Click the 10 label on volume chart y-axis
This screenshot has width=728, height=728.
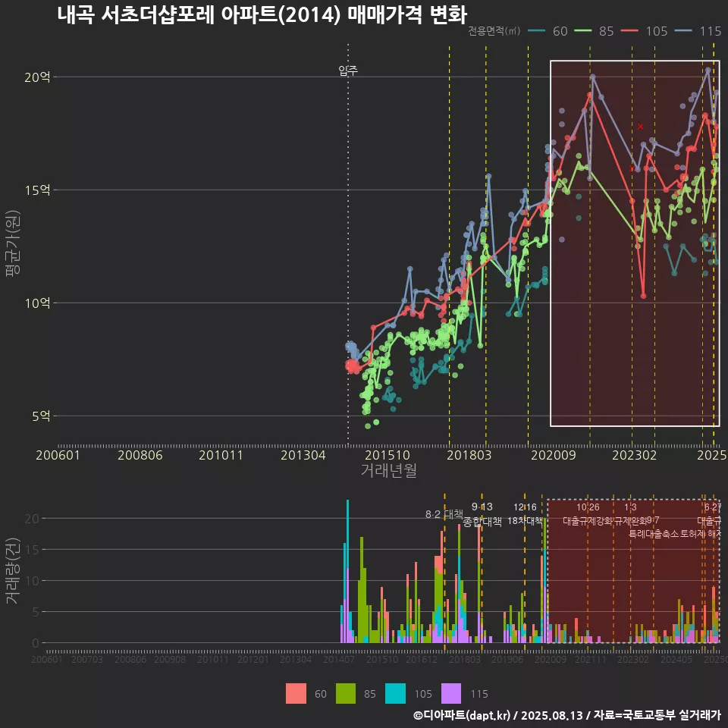click(32, 581)
